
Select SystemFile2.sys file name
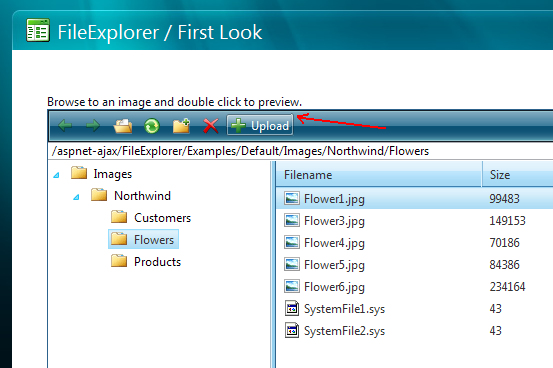344,331
